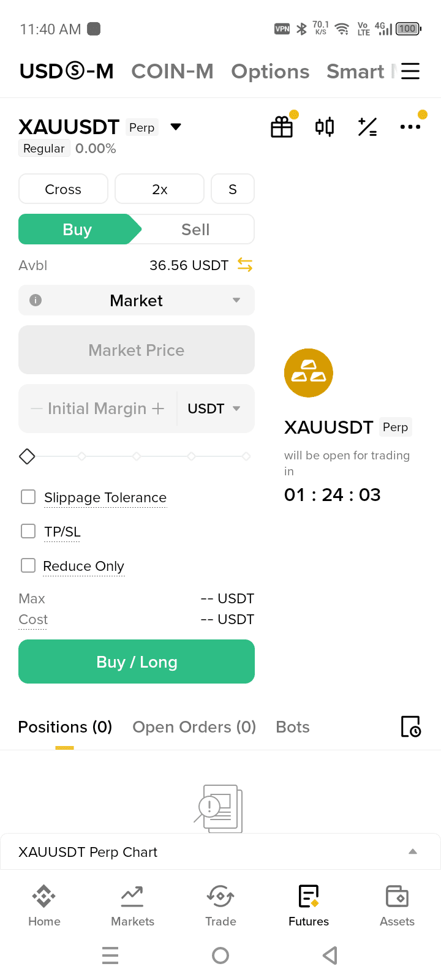Toggle the Reduce Only checkbox
This screenshot has height=980, width=441.
tap(28, 565)
